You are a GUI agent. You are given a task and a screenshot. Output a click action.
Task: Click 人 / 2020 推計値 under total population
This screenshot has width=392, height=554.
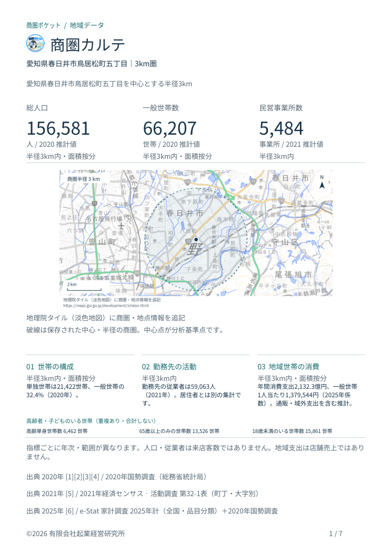[52, 144]
